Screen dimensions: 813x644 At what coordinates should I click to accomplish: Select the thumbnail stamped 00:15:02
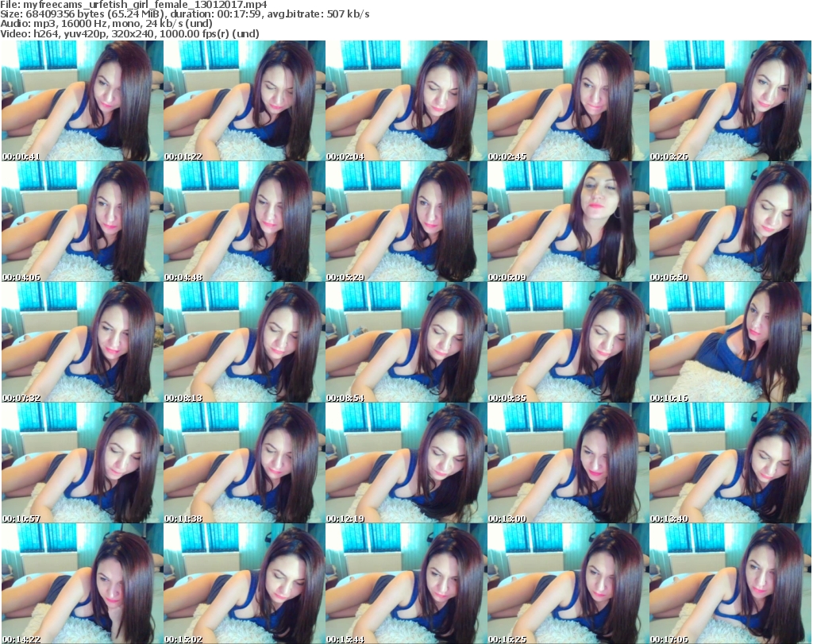245,584
